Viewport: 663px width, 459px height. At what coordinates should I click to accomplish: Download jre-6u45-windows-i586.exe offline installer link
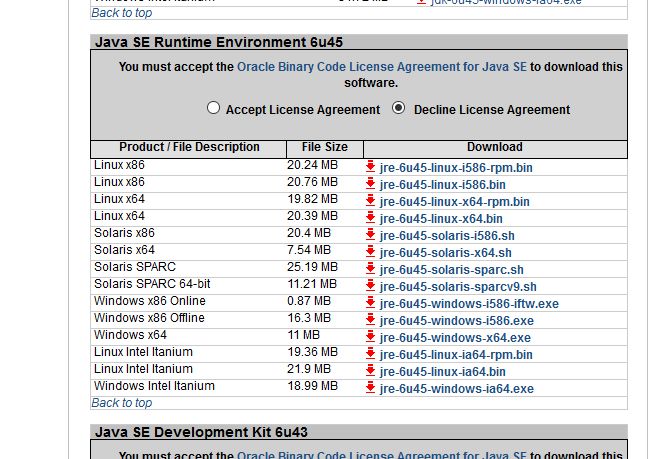coord(457,321)
